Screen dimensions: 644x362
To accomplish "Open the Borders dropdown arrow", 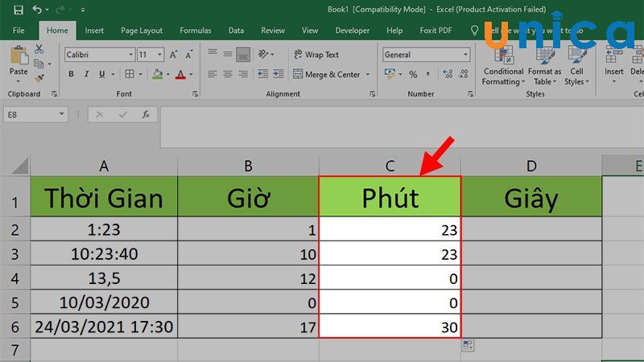I will pyautogui.click(x=140, y=74).
